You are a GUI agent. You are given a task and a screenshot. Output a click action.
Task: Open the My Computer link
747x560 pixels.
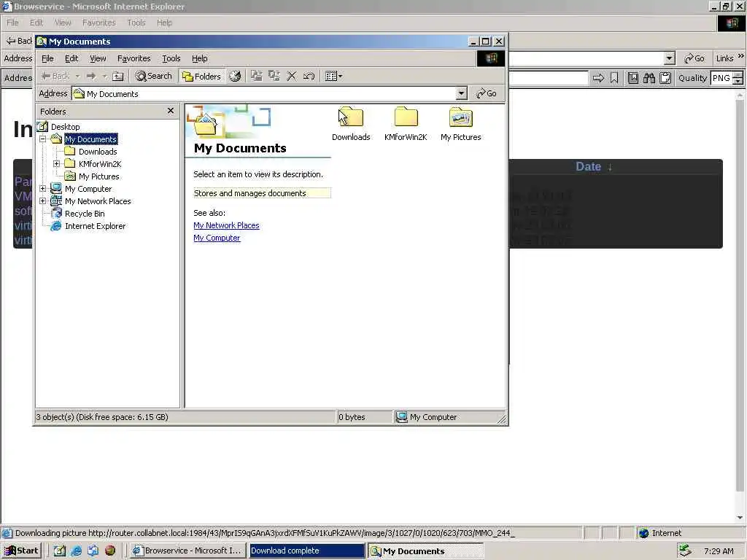(217, 238)
